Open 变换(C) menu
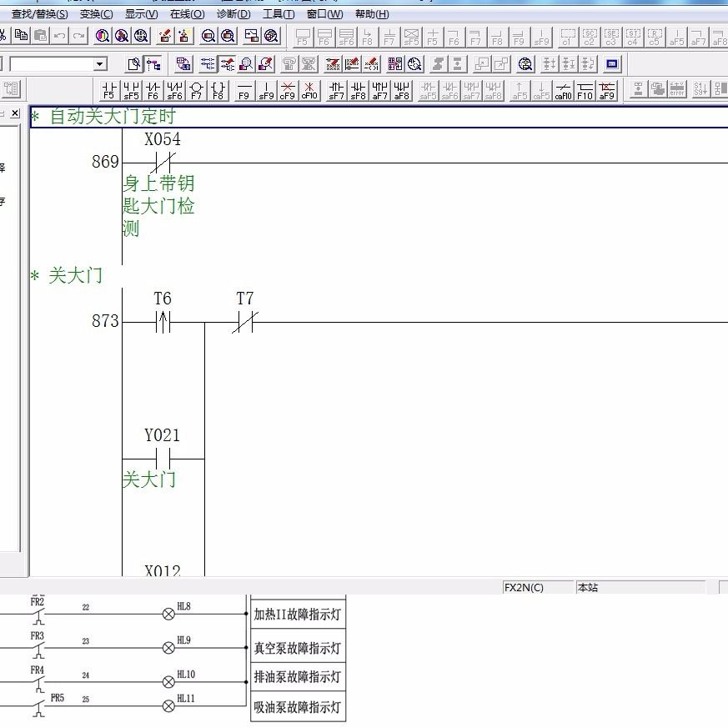 (x=96, y=14)
